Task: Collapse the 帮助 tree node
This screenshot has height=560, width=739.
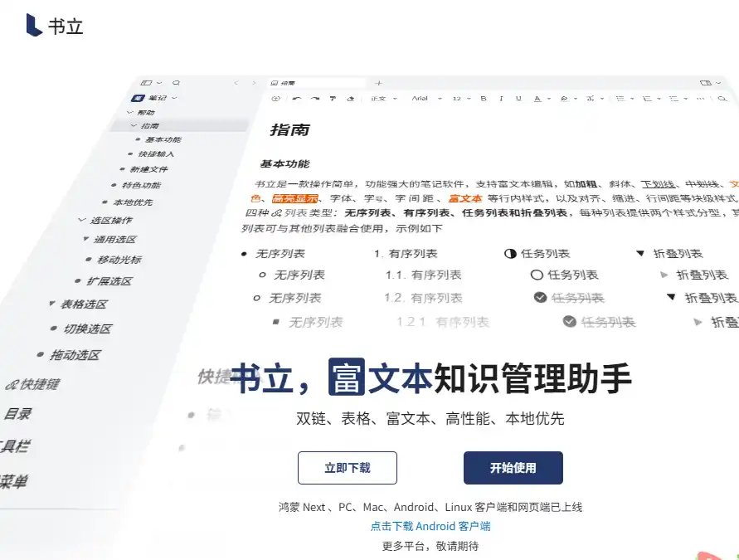Action: 129,112
